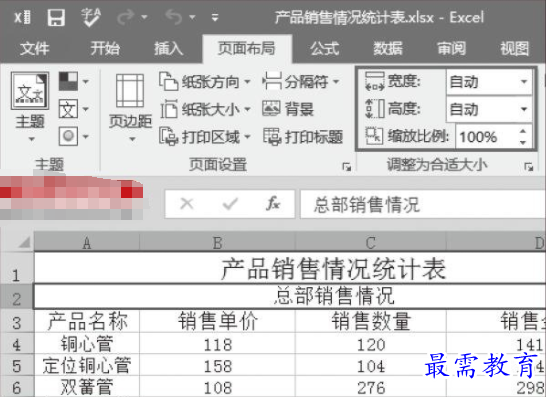The height and width of the screenshot is (397, 546).
Task: Select column C header
Action: pos(371,242)
